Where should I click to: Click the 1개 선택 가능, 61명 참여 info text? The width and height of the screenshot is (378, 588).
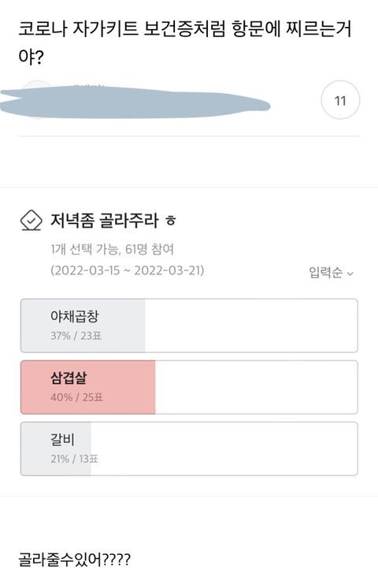(113, 249)
